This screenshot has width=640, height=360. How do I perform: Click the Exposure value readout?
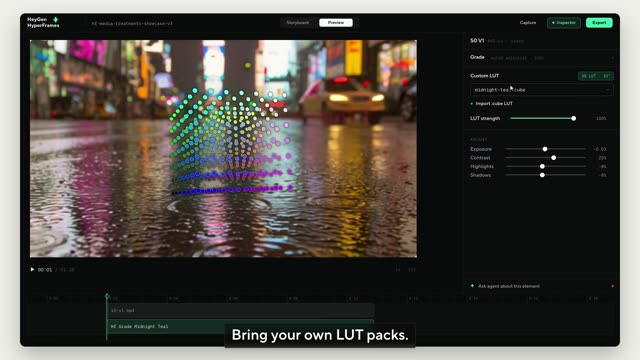pos(600,149)
